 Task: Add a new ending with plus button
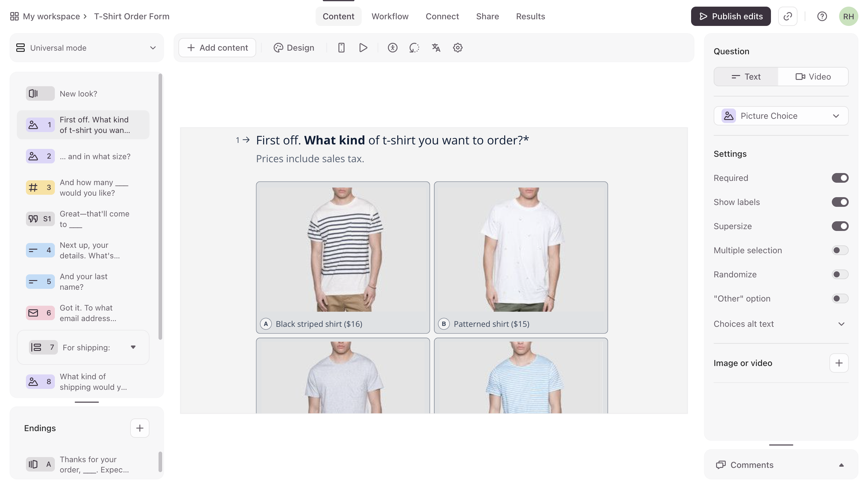(140, 428)
